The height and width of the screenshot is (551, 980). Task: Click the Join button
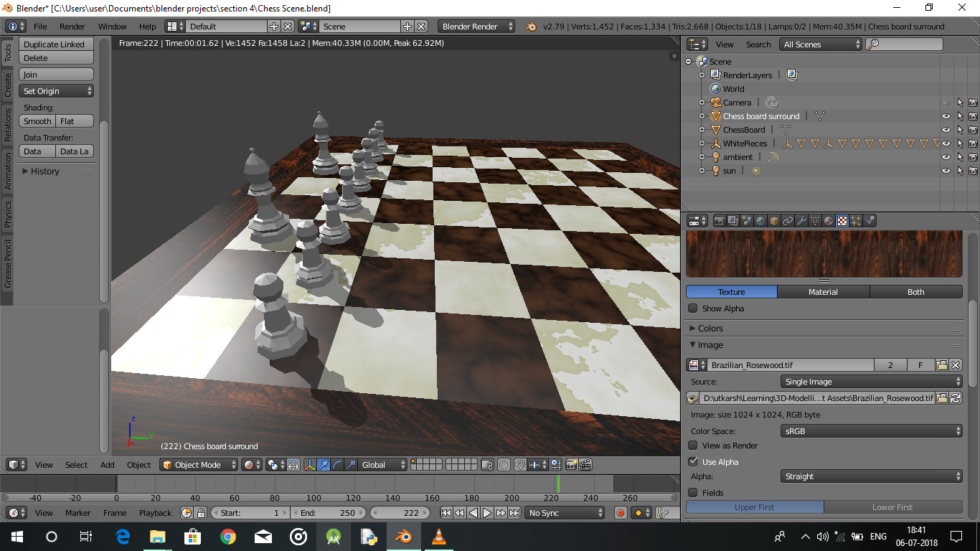(x=57, y=75)
